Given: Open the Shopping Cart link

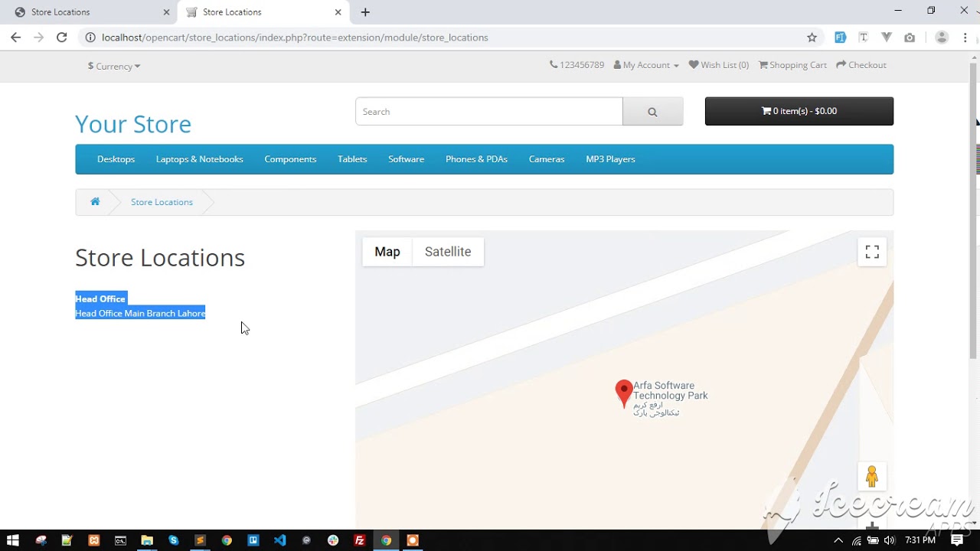Looking at the screenshot, I should [792, 65].
